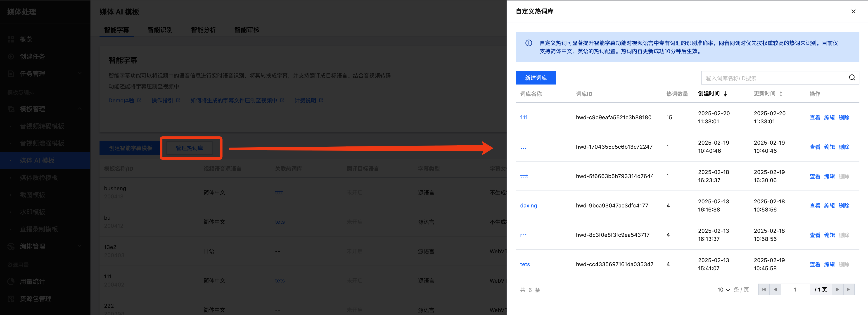Go to previous page arrow
The image size is (868, 315).
(775, 289)
